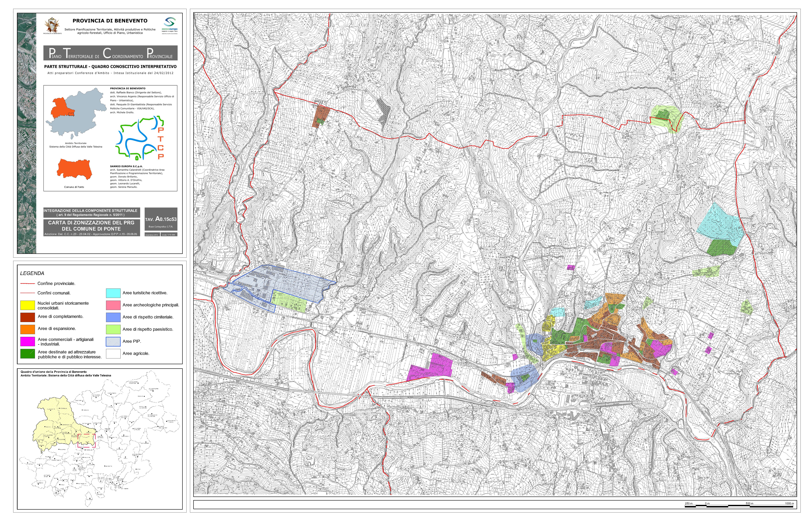The image size is (812, 525).
Task: Pick the orange Aree di espansione swatch
Action: [28, 329]
